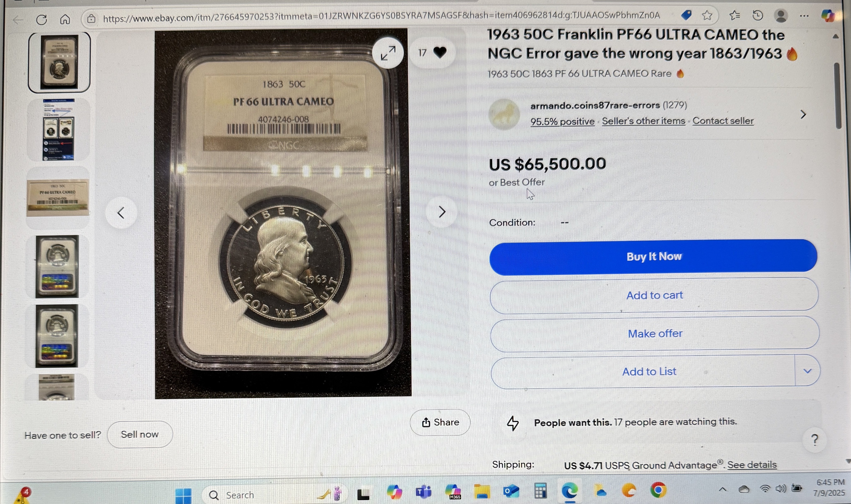Open the browser history icon
851x504 pixels.
pos(758,15)
